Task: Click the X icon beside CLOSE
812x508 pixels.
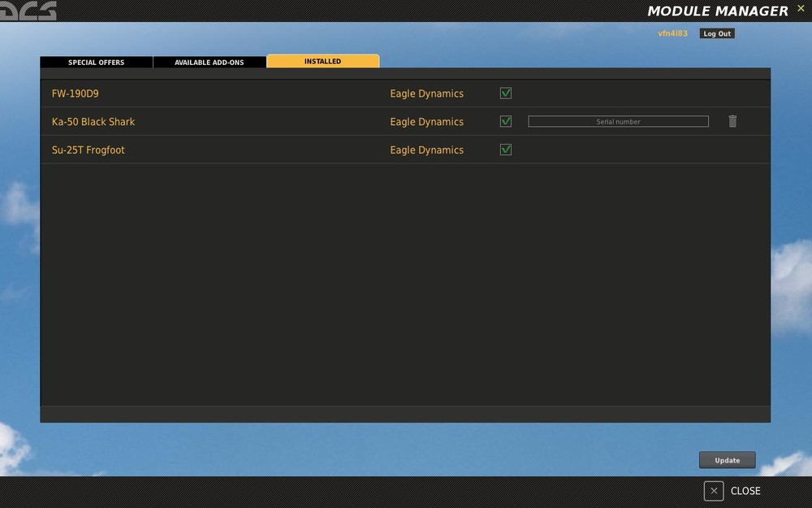Action: click(x=714, y=491)
